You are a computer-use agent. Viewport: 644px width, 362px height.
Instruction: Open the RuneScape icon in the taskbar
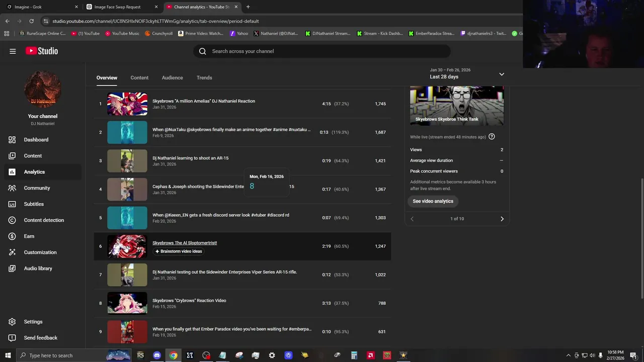140,355
